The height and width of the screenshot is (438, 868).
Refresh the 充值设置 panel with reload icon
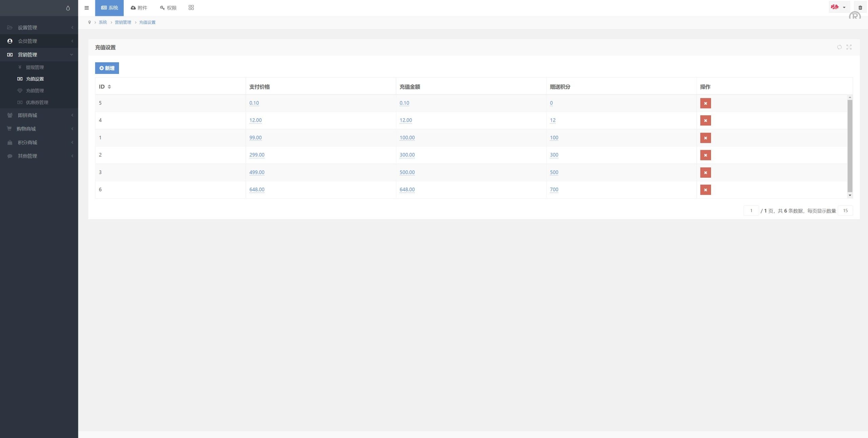click(839, 47)
